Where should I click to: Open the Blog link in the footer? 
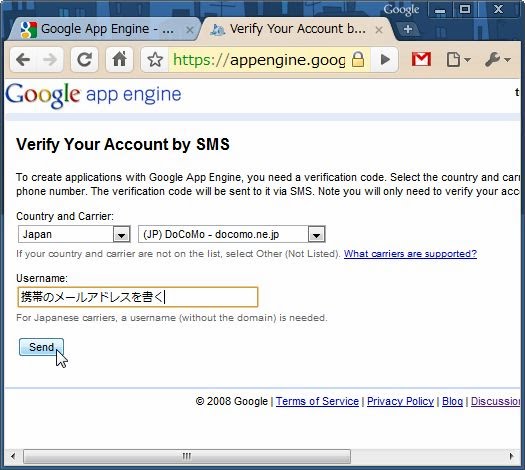pyautogui.click(x=452, y=401)
